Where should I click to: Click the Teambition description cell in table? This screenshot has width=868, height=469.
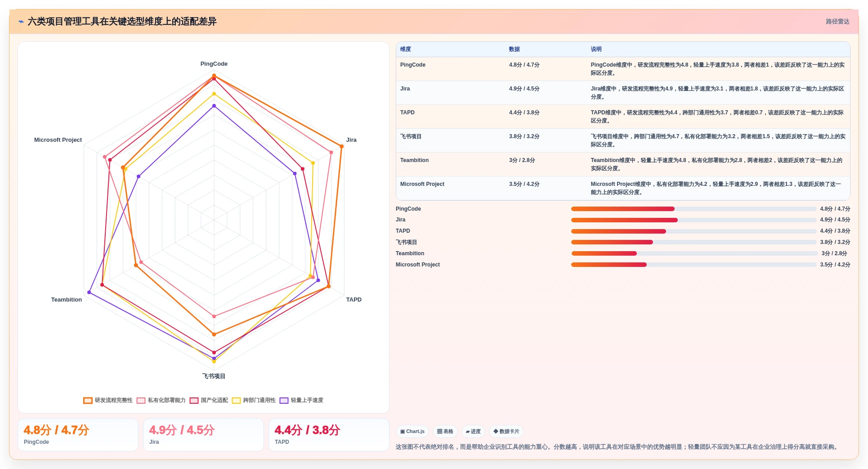[x=718, y=164]
